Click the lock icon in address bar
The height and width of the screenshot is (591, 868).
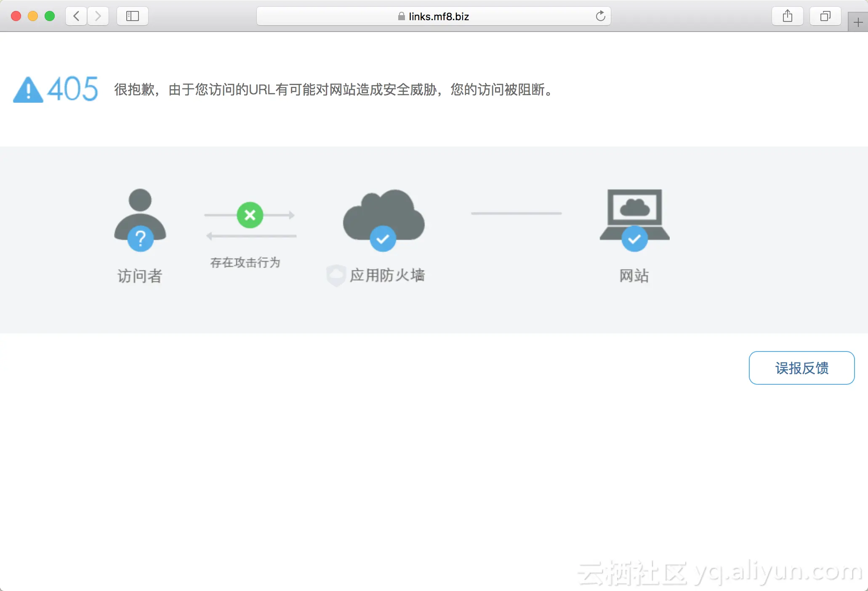click(x=401, y=16)
